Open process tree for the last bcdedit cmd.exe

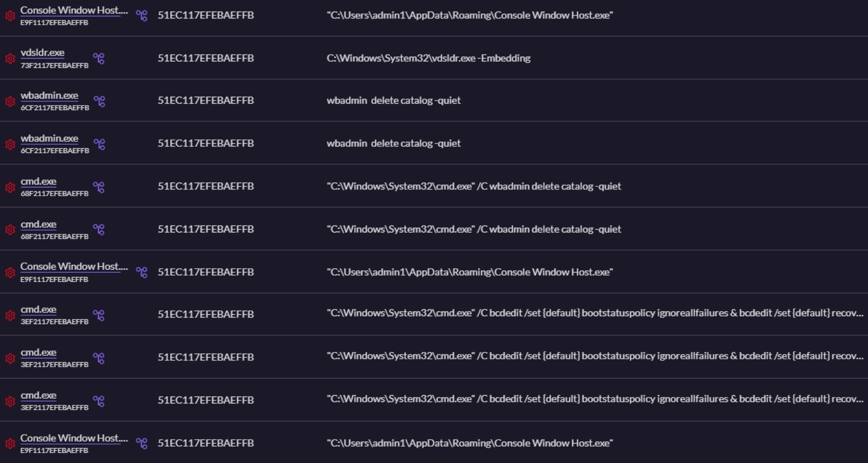tap(99, 401)
